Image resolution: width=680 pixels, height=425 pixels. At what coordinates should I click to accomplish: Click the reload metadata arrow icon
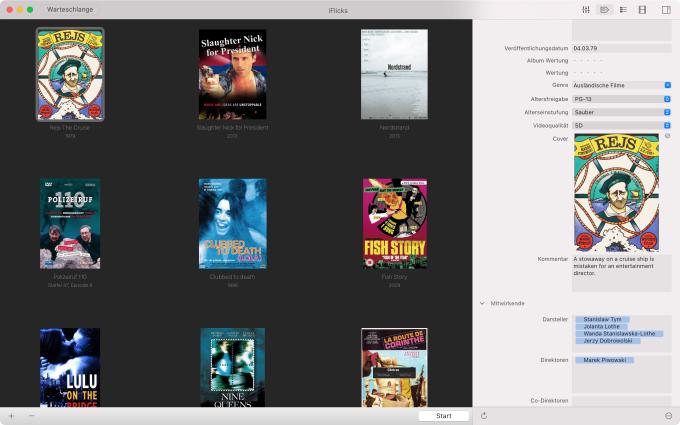(484, 415)
